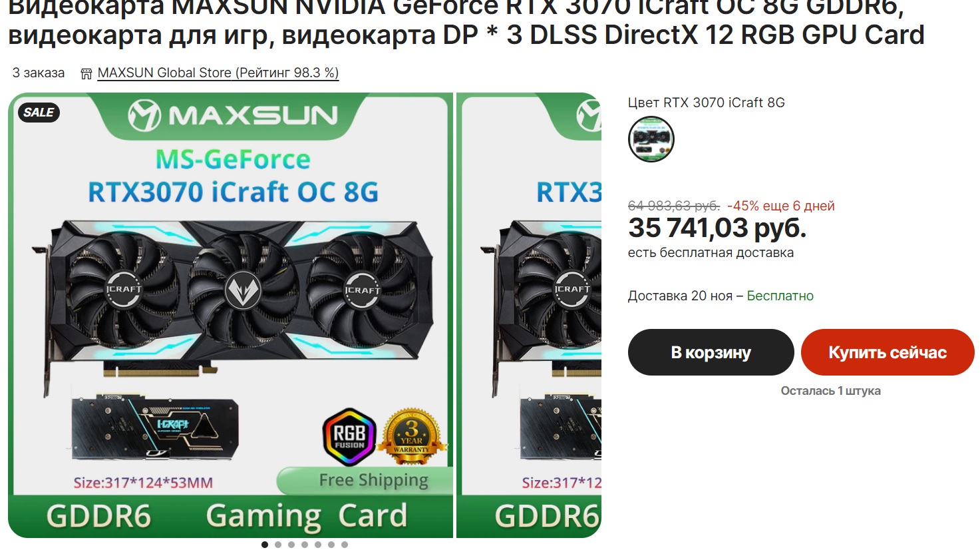The image size is (980, 550).
Task: Click the red Купить сейчас button
Action: pyautogui.click(x=888, y=352)
